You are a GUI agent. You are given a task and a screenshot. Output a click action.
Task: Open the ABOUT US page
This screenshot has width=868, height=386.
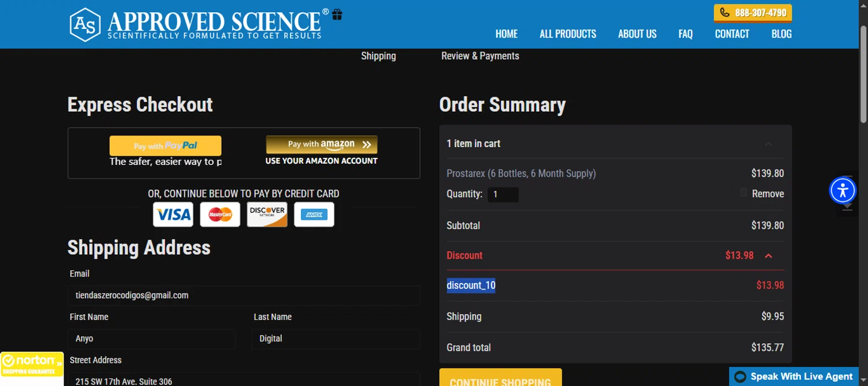637,34
